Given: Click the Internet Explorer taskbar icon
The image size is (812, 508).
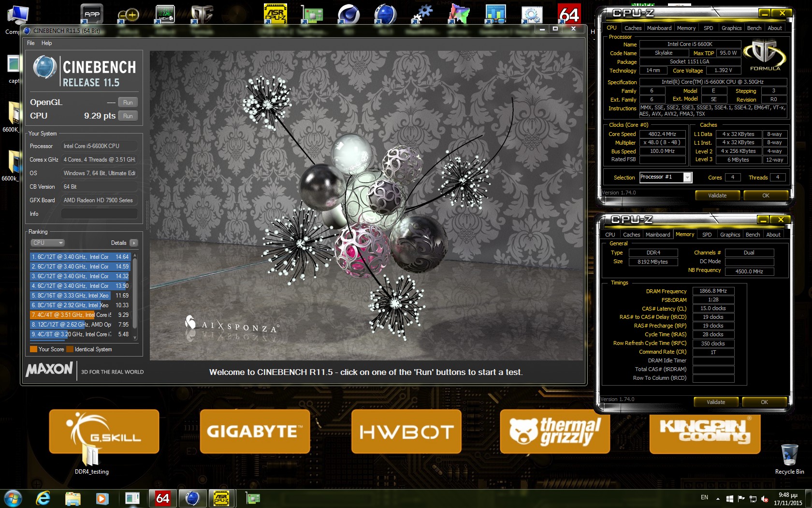Looking at the screenshot, I should click(x=43, y=498).
